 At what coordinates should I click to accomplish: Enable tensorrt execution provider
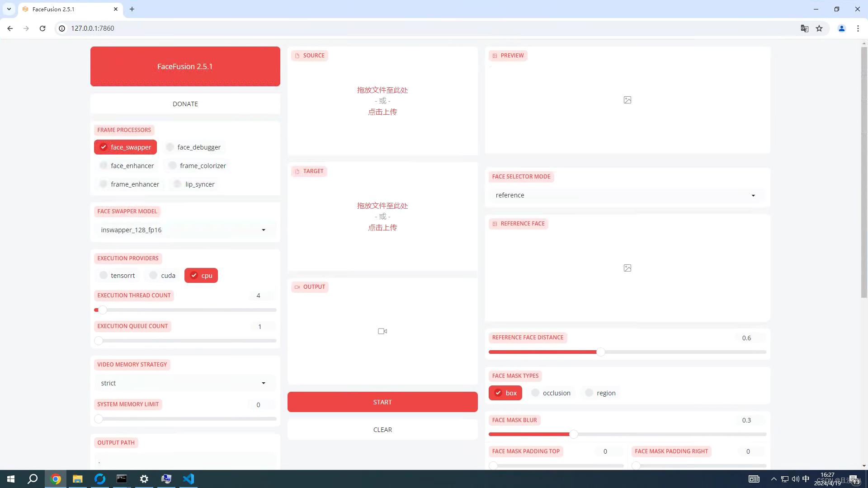[117, 276]
